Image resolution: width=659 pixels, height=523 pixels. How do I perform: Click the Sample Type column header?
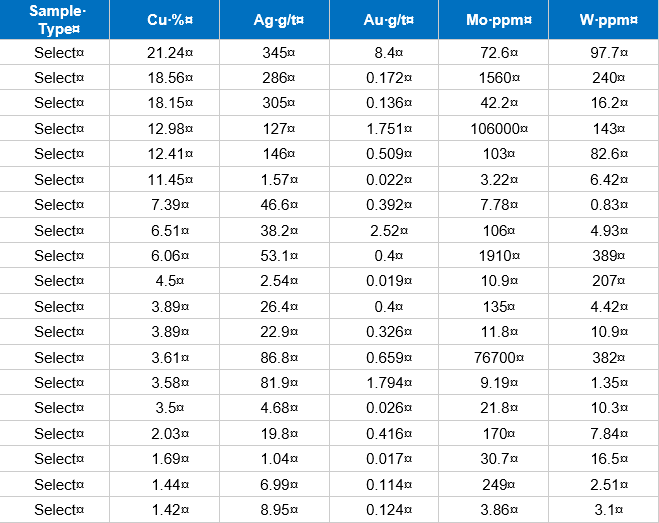[x=55, y=20]
